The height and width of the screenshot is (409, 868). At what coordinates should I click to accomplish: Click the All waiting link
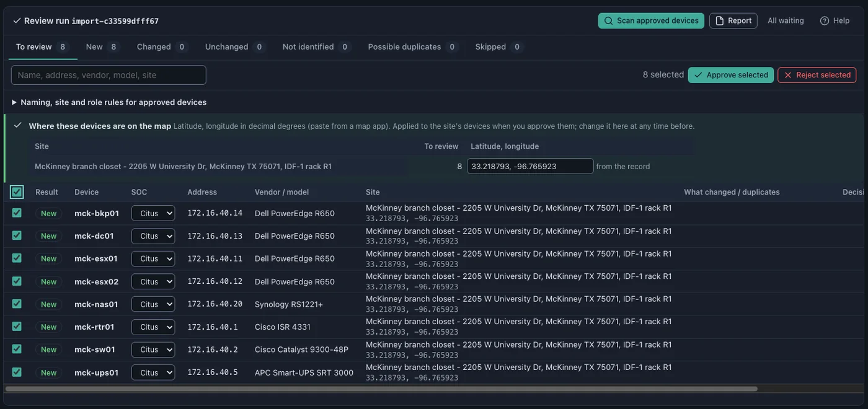[786, 20]
